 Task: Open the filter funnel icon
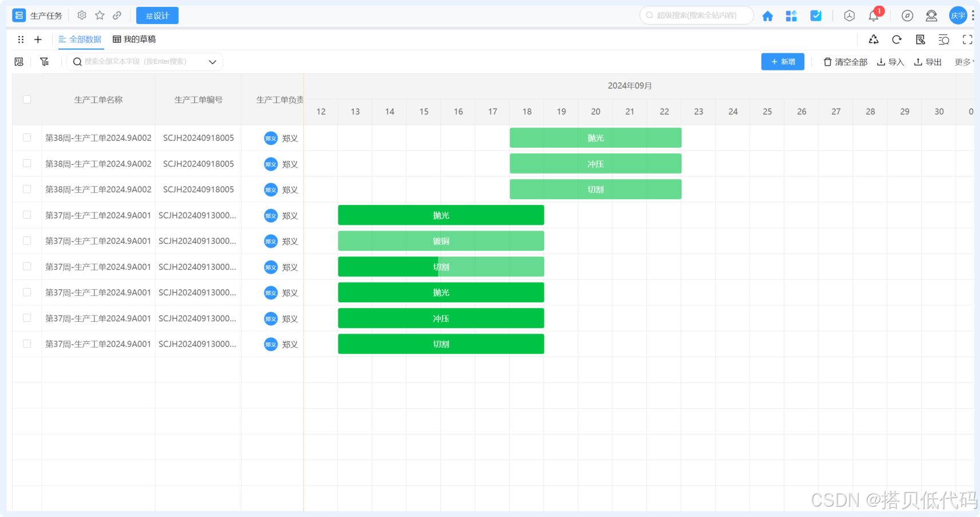(x=44, y=62)
